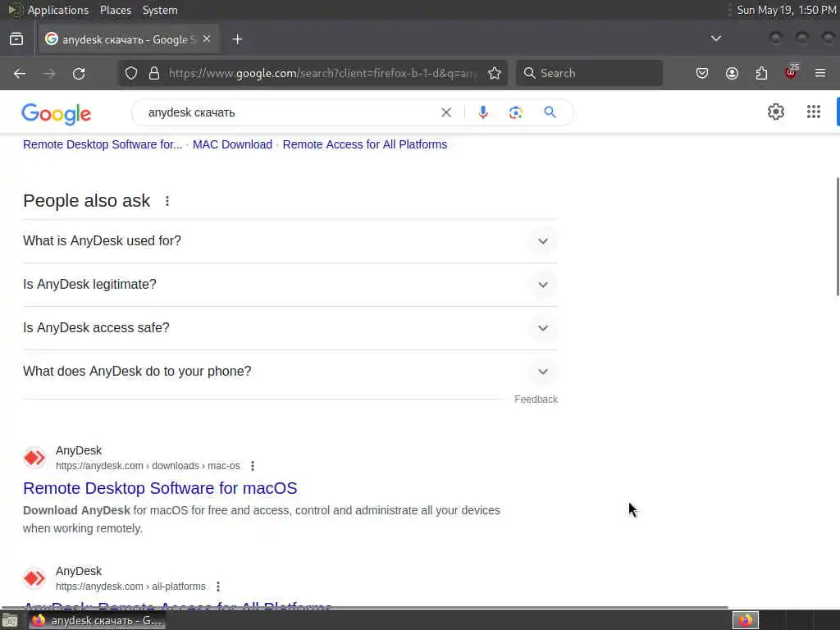This screenshot has height=630, width=840.
Task: Open a new tab with the plus button
Action: (237, 39)
